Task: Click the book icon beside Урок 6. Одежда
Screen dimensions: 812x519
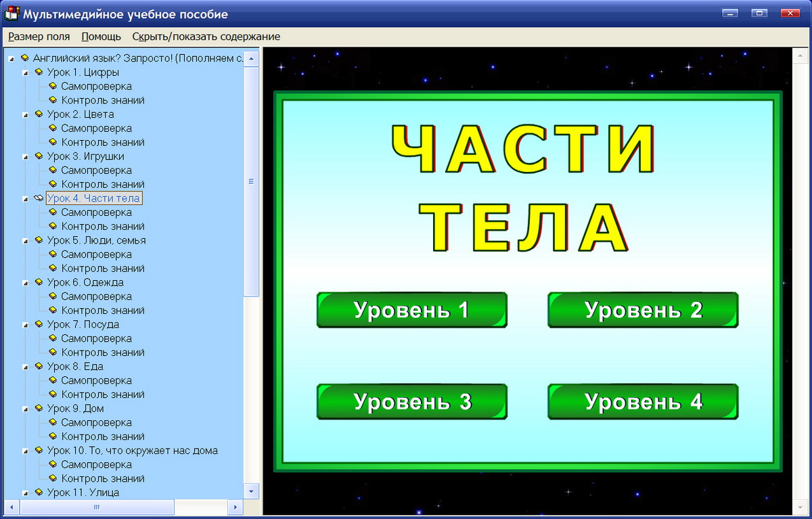Action: point(39,282)
